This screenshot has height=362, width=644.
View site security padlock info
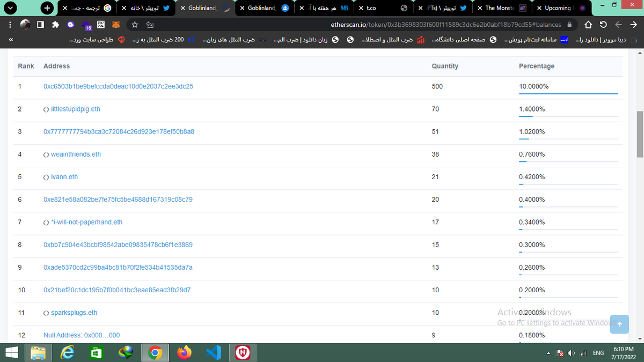coord(569,25)
